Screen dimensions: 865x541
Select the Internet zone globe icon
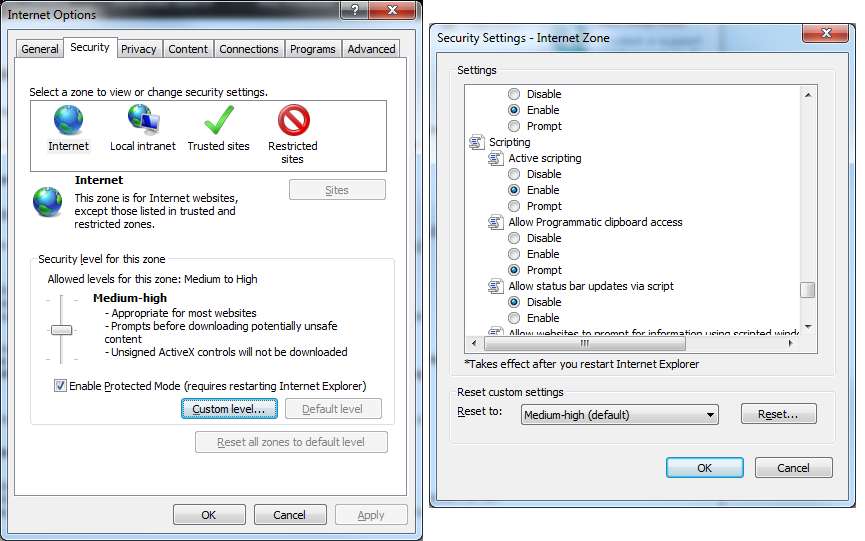(68, 120)
